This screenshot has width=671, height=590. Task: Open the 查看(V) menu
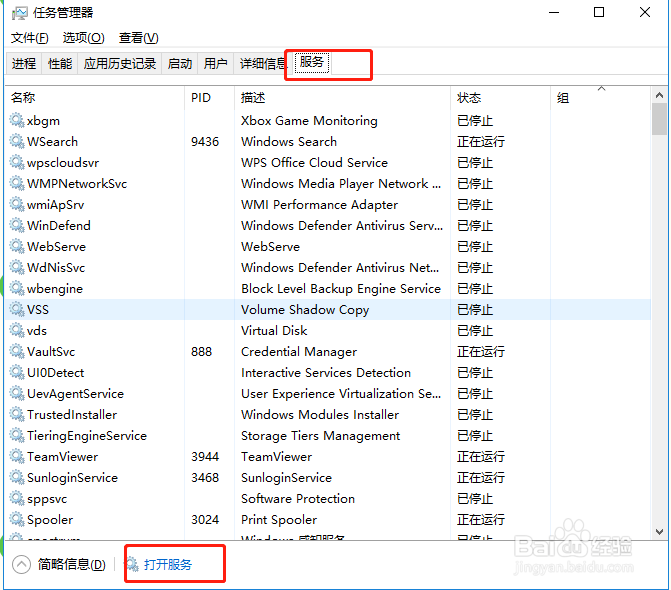[139, 38]
